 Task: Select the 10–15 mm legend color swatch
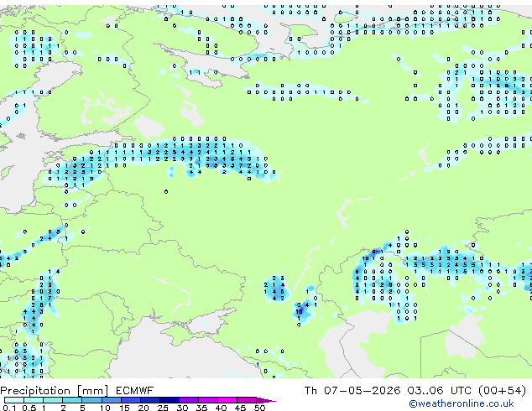click(x=111, y=400)
